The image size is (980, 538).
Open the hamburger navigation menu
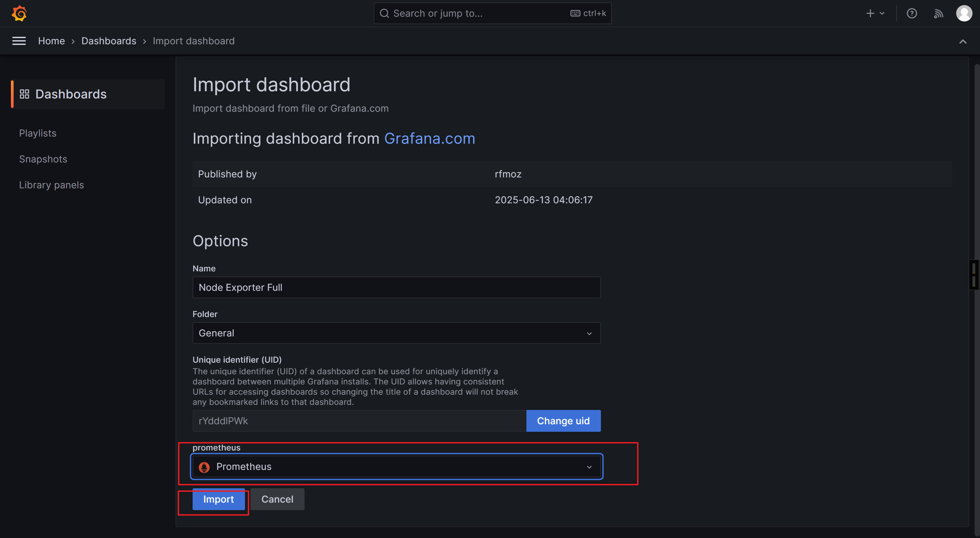pos(19,41)
